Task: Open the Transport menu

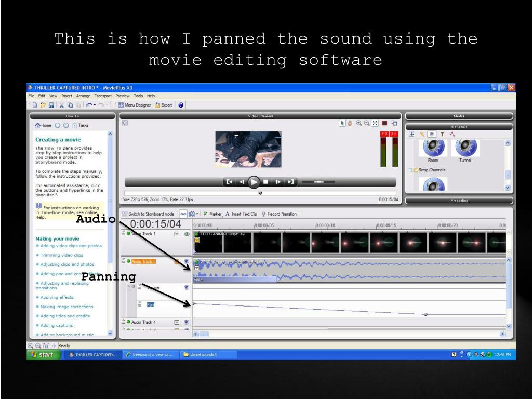Action: click(x=103, y=96)
